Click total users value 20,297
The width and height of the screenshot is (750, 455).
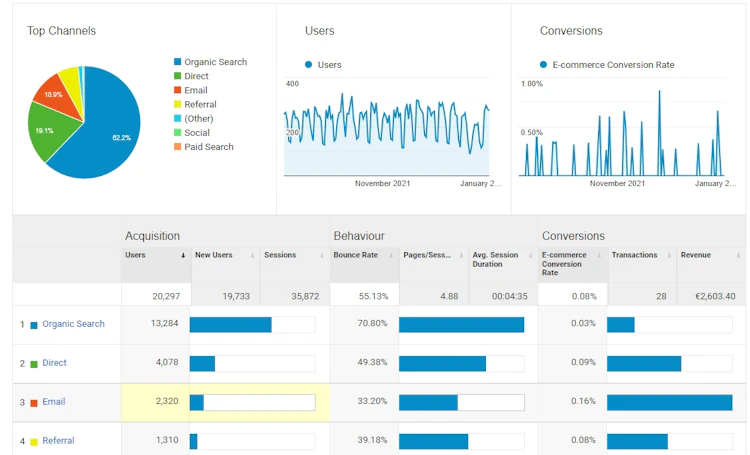pos(166,296)
